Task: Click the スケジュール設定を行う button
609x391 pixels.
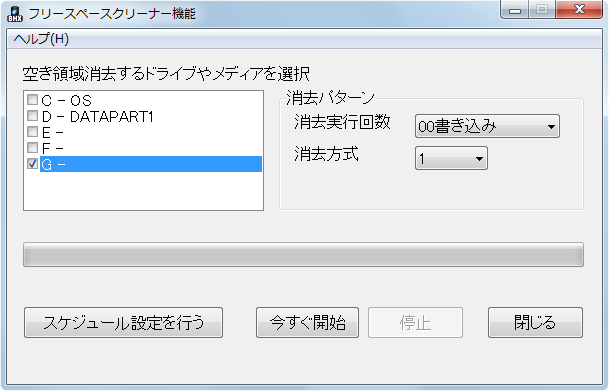Action: point(124,322)
